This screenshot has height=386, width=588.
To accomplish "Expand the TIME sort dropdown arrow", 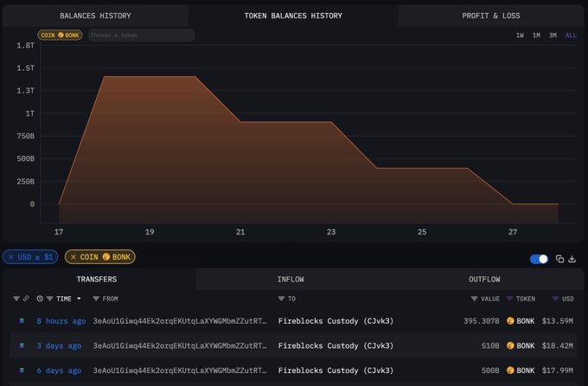I will (79, 299).
